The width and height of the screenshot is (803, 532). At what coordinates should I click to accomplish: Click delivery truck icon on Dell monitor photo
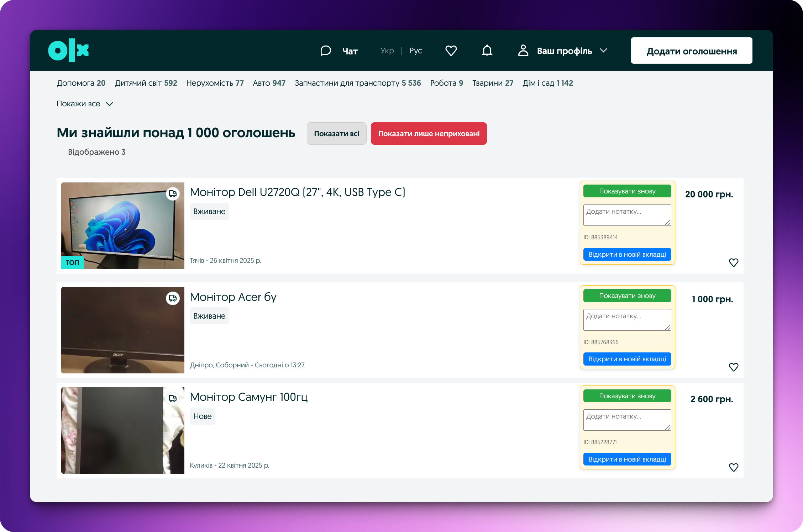point(173,194)
